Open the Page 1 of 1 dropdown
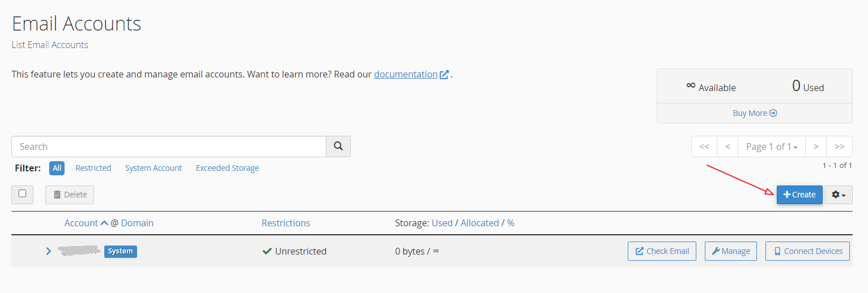The height and width of the screenshot is (293, 868). pos(772,146)
